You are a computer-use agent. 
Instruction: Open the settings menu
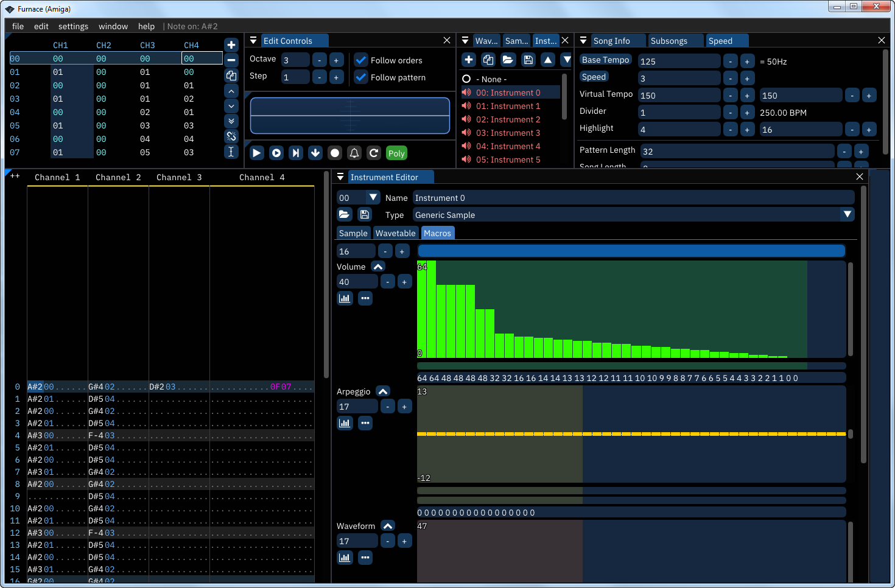pos(73,26)
